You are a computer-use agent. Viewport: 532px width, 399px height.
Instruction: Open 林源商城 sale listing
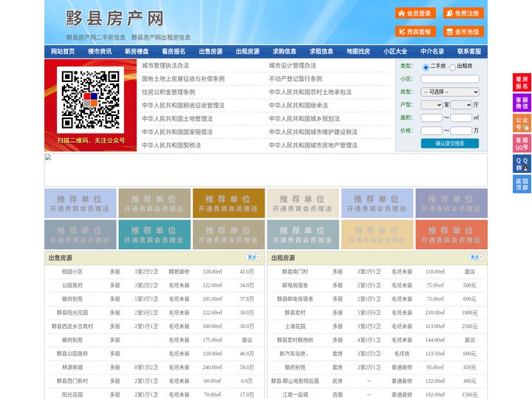pos(72,367)
